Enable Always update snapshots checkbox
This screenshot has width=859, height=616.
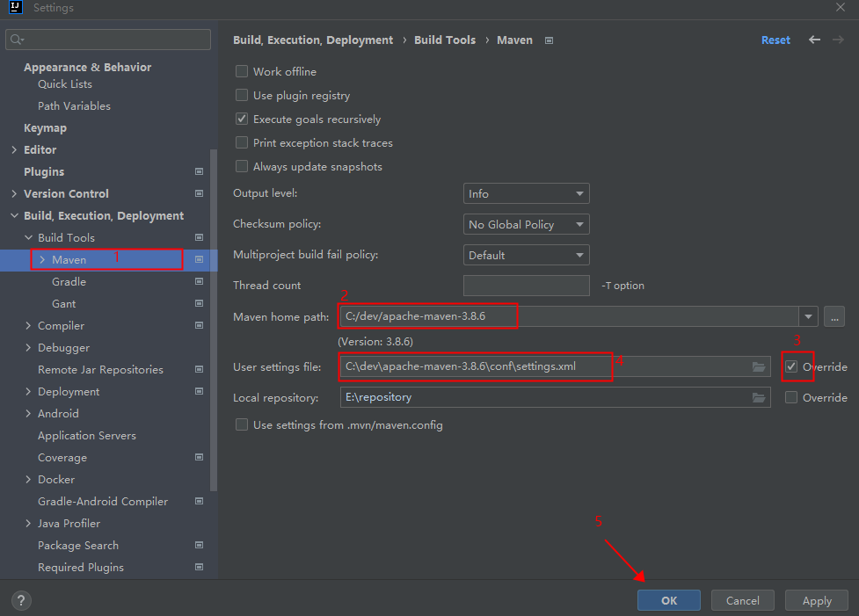point(242,167)
